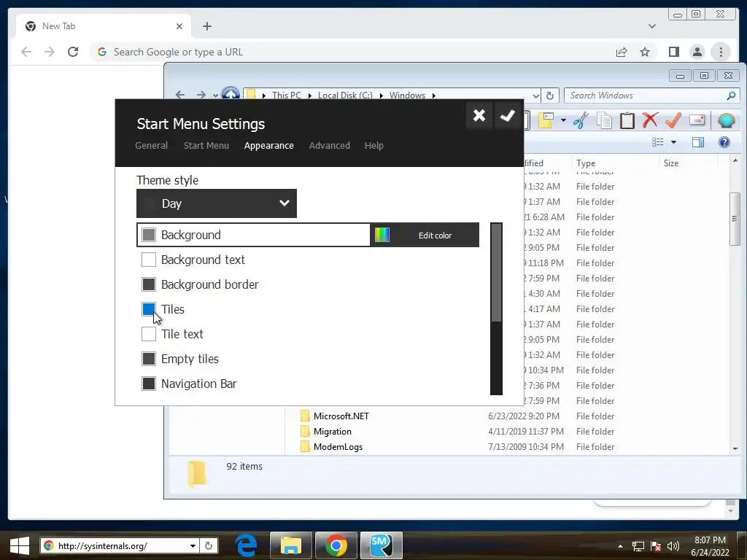Image resolution: width=747 pixels, height=560 pixels.
Task: Click the folder options icon in Explorer
Action: pos(546,120)
